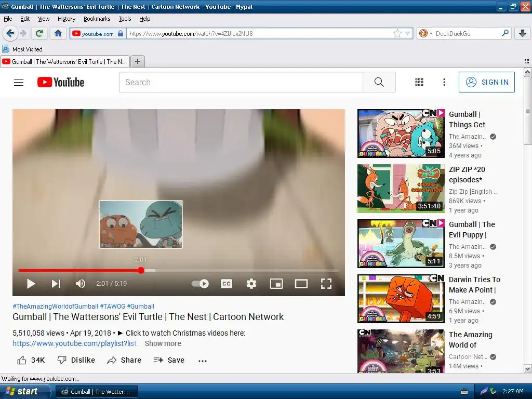Open YouTube settings three-dot menu

click(x=444, y=82)
